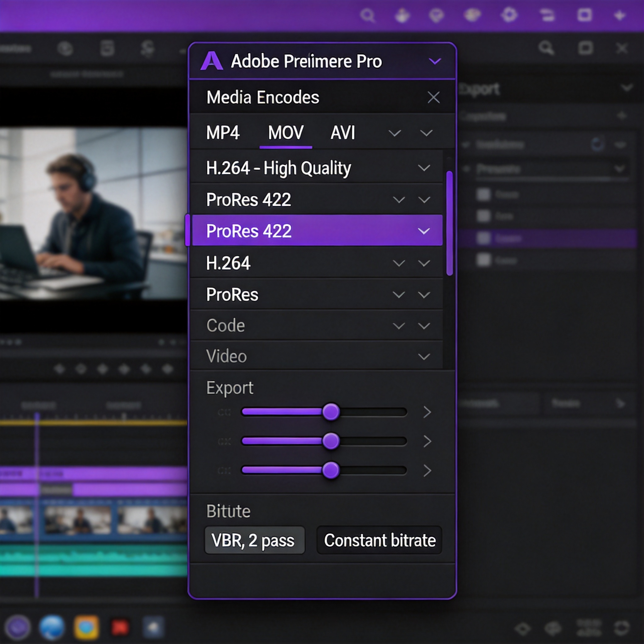
Task: Close the Media Encodes panel
Action: coord(433,98)
